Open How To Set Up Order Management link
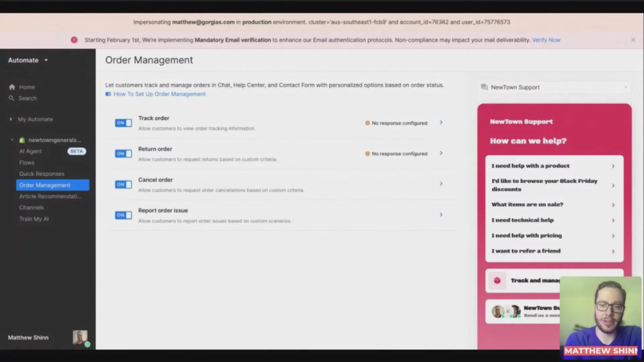This screenshot has width=644, height=362. 159,94
